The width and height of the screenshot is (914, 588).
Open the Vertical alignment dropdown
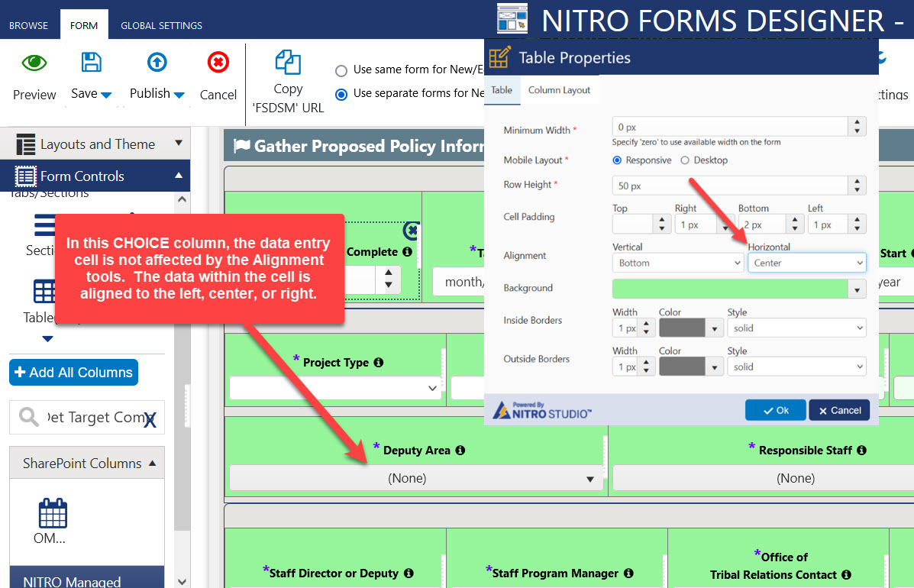click(x=678, y=263)
